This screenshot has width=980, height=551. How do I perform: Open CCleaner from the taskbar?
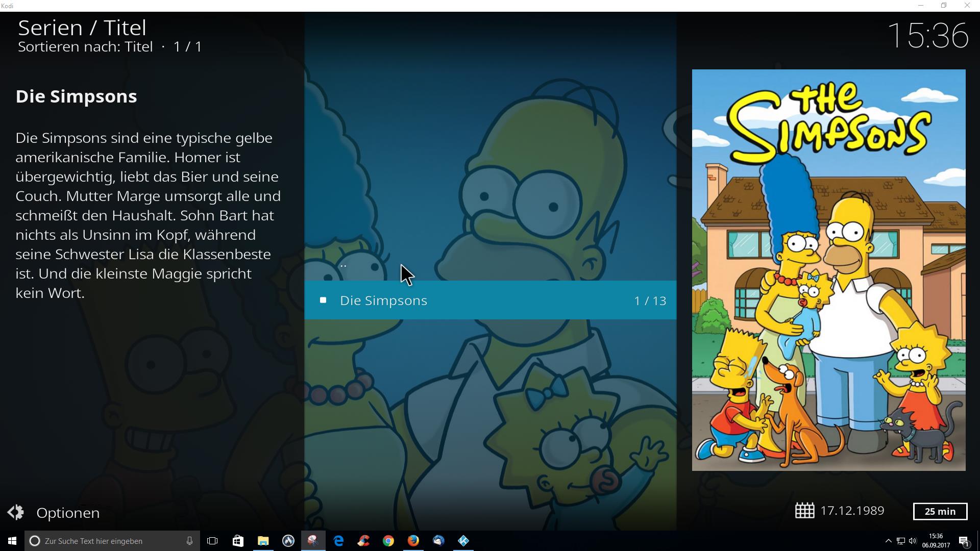point(363,541)
